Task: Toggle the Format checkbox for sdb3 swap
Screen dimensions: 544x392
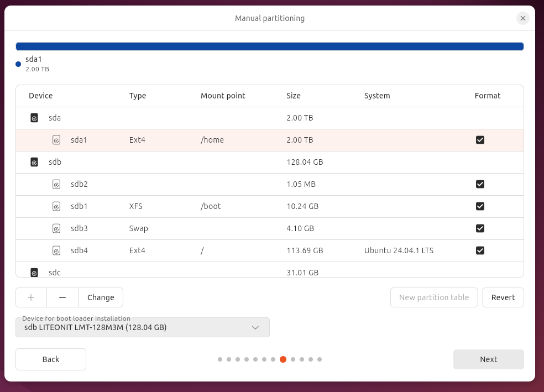Action: [480, 228]
